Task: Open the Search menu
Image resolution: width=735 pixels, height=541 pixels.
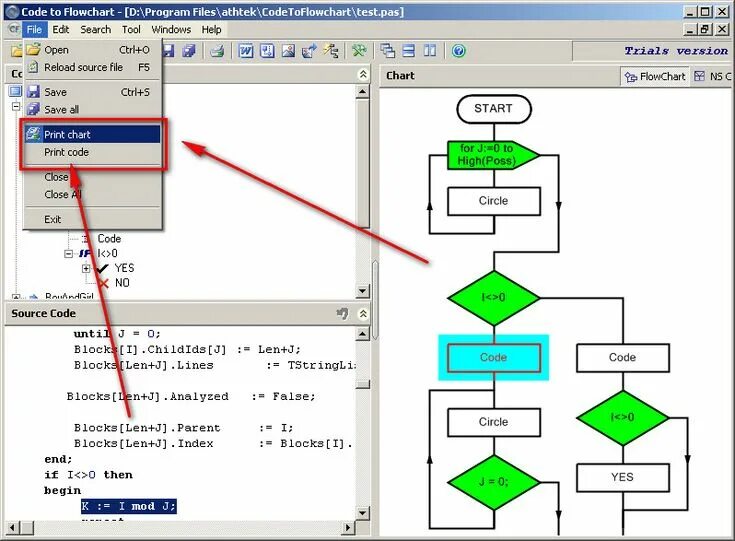Action: click(96, 30)
